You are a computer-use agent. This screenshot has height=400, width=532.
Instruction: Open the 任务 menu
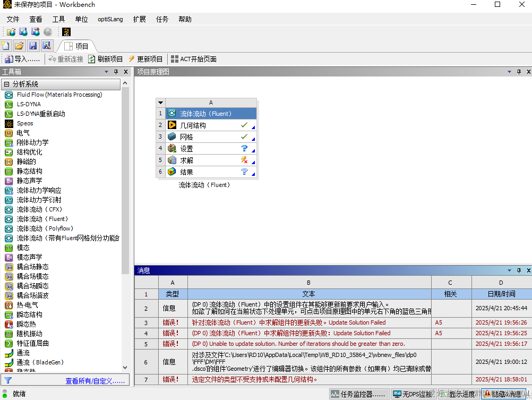click(162, 19)
